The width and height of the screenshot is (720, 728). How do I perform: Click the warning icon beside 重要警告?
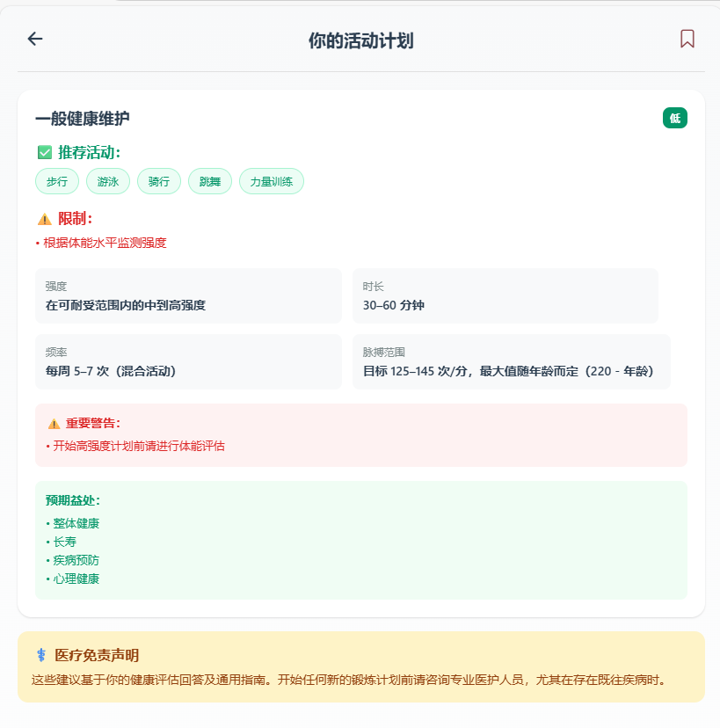click(54, 424)
